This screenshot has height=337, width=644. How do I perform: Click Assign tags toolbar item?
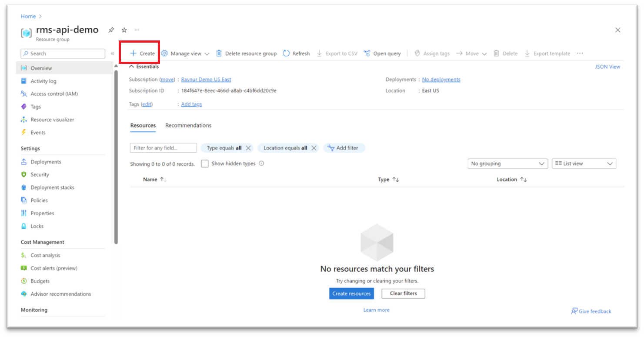point(432,53)
